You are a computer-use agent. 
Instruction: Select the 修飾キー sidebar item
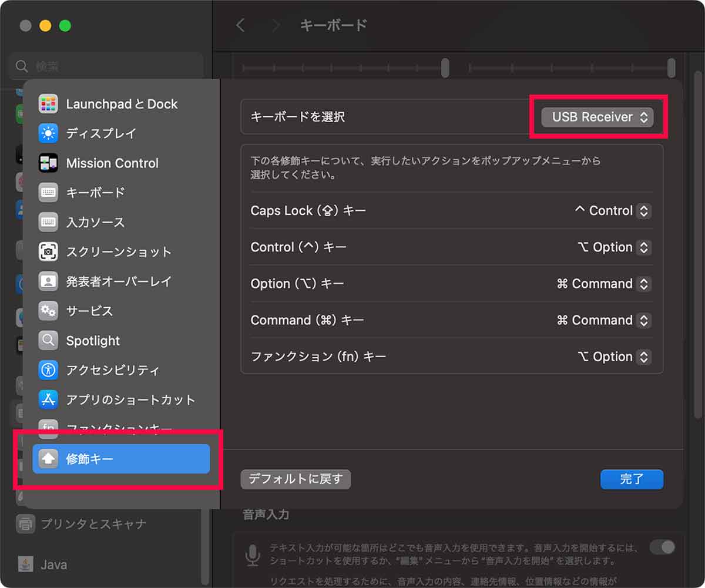(121, 459)
